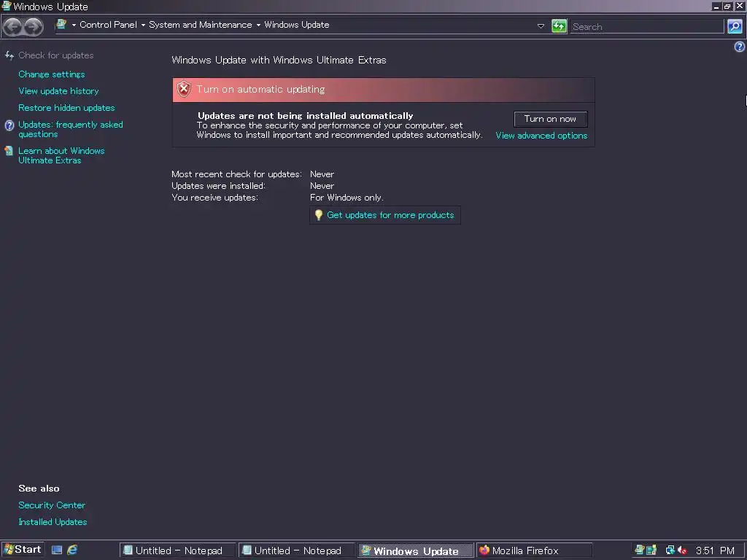Open View advanced options link

point(541,136)
